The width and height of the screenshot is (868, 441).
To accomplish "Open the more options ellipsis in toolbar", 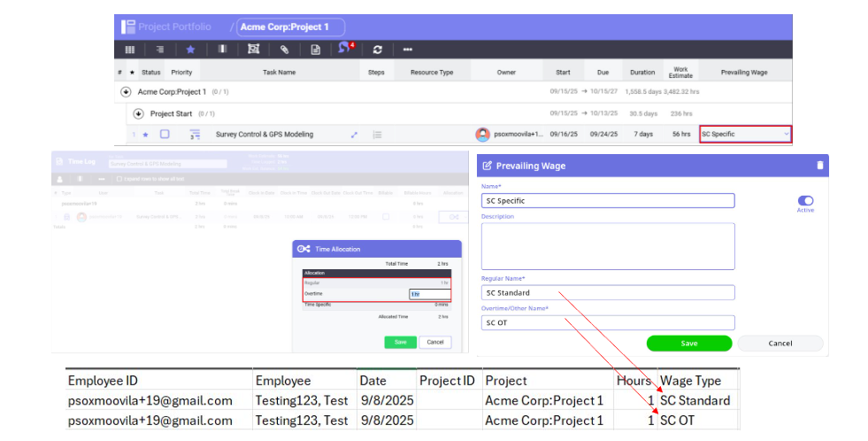I will click(408, 50).
